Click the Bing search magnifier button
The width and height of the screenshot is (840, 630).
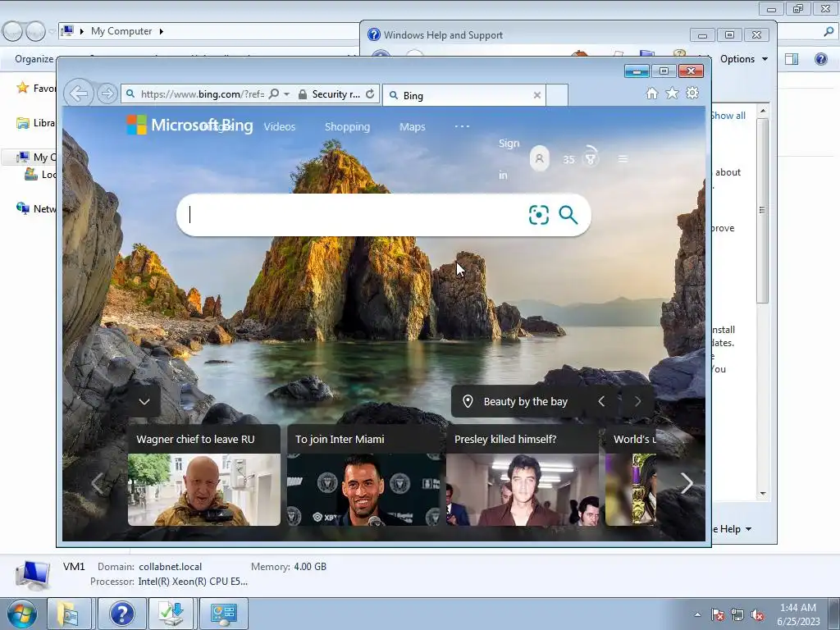(568, 215)
